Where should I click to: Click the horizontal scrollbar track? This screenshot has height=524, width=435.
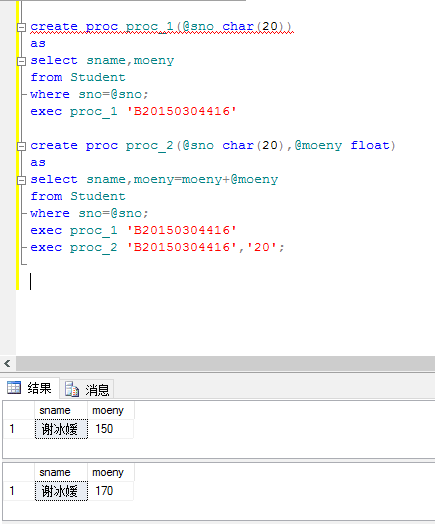(226, 363)
